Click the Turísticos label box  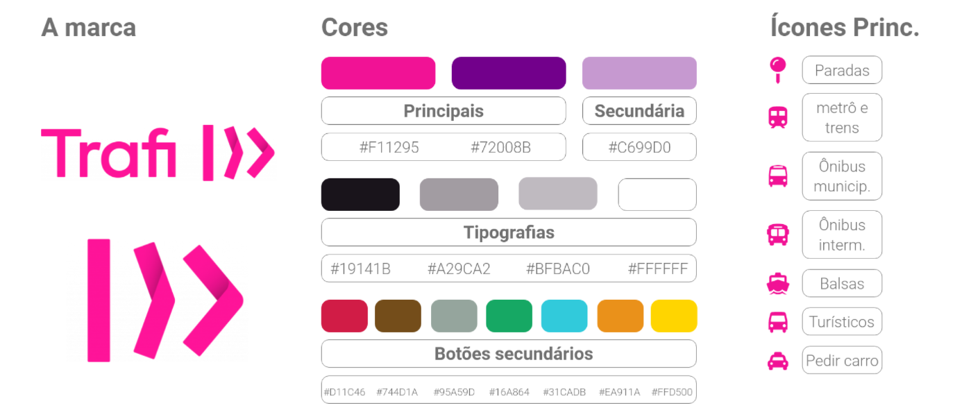(x=842, y=322)
